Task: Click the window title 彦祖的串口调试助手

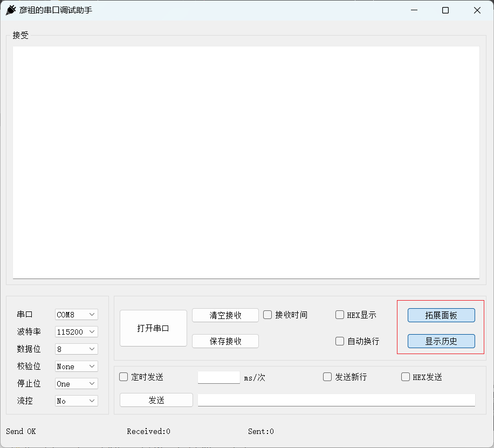Action: tap(56, 10)
